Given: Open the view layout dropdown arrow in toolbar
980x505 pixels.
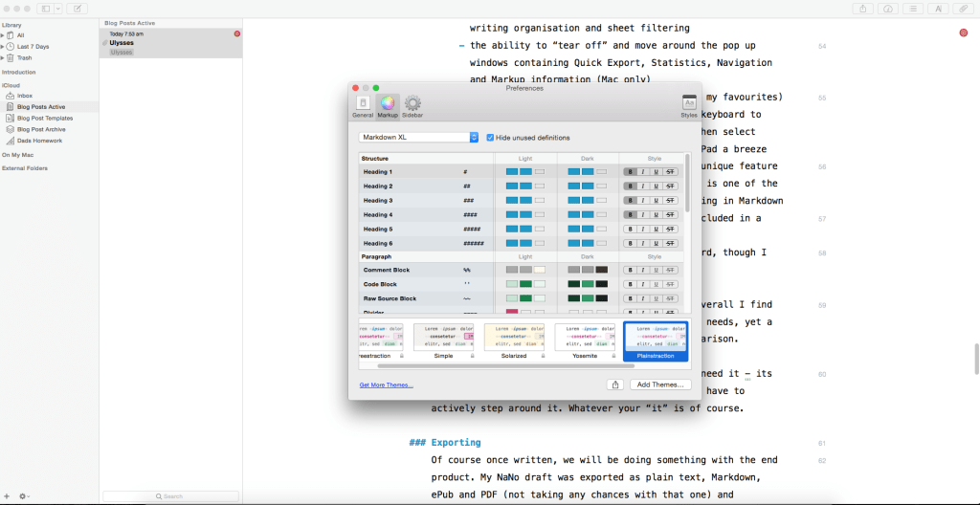Looking at the screenshot, I should 58,9.
